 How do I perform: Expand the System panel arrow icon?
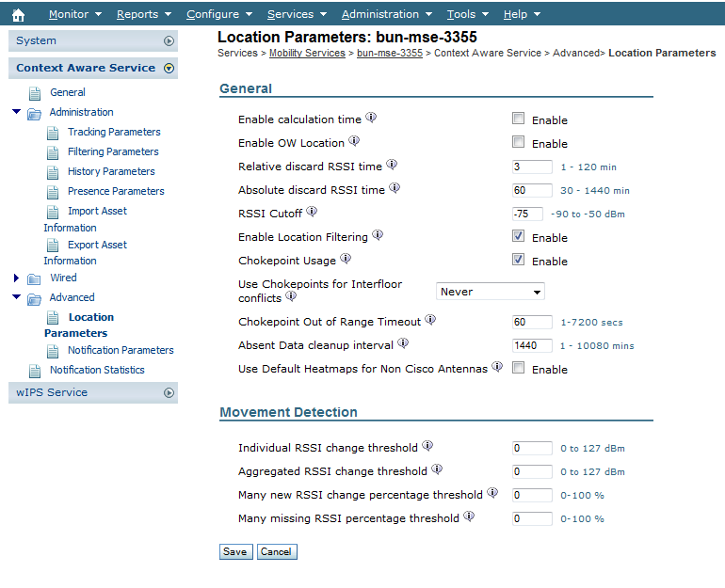[x=169, y=40]
